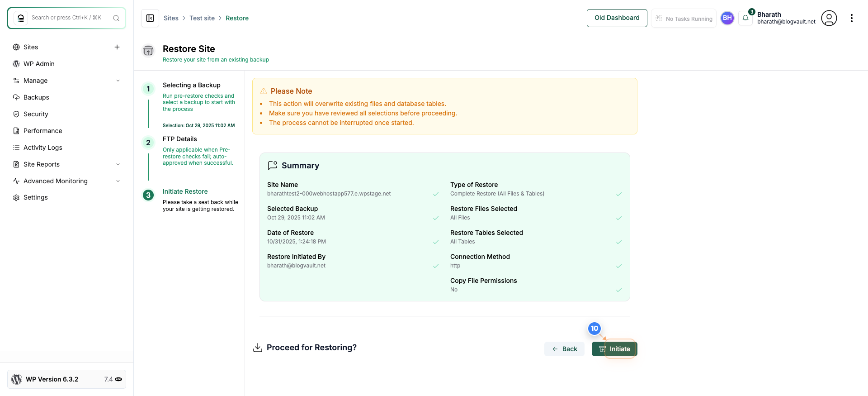
Task: Click the WordPress logo next to WP Version
Action: pos(17,379)
